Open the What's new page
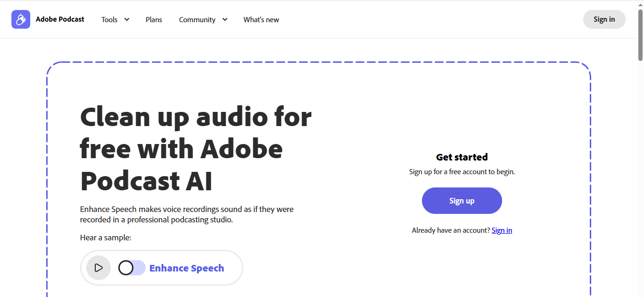The image size is (644, 297). point(261,20)
